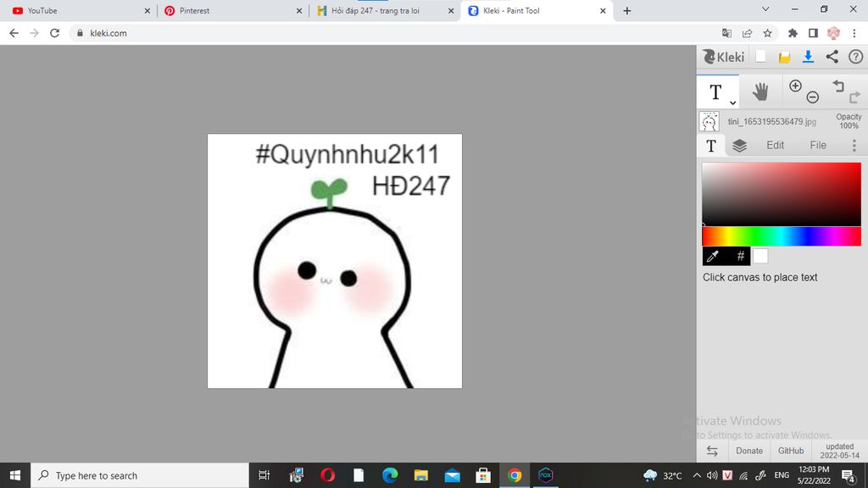
Task: Open the Edit tab
Action: pos(775,145)
